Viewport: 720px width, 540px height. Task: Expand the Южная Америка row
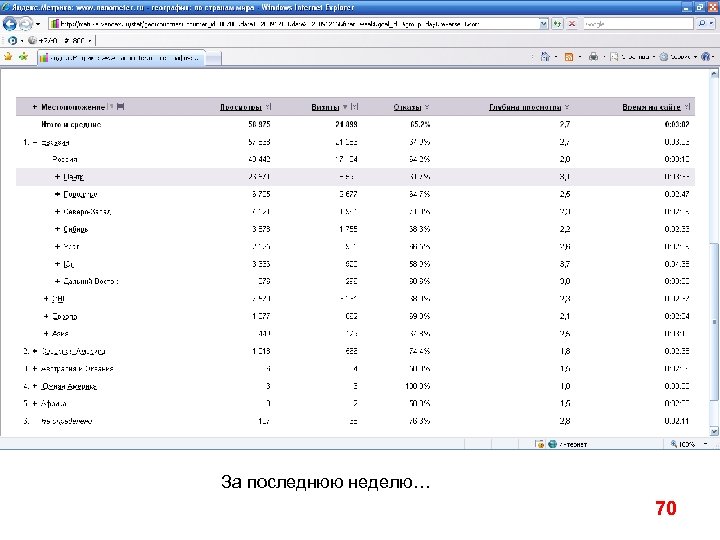[x=34, y=386]
